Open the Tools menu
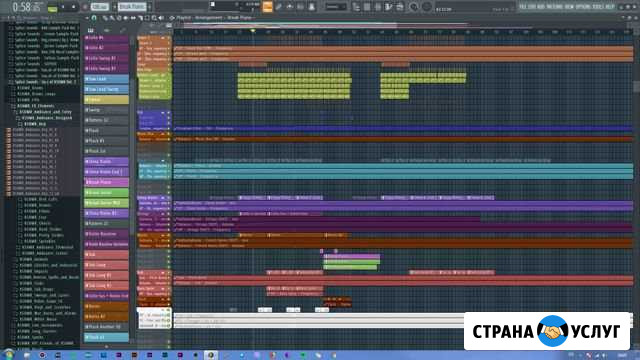This screenshot has height=360, width=640. [x=598, y=7]
